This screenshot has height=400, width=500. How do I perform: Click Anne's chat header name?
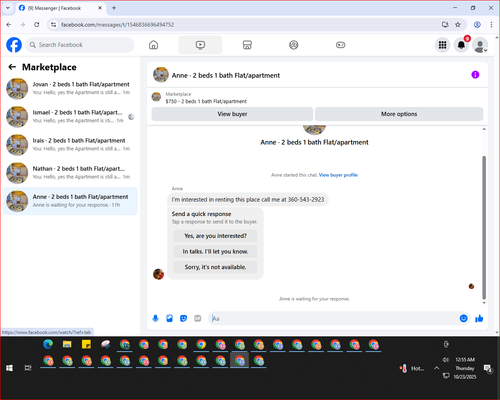click(x=226, y=75)
